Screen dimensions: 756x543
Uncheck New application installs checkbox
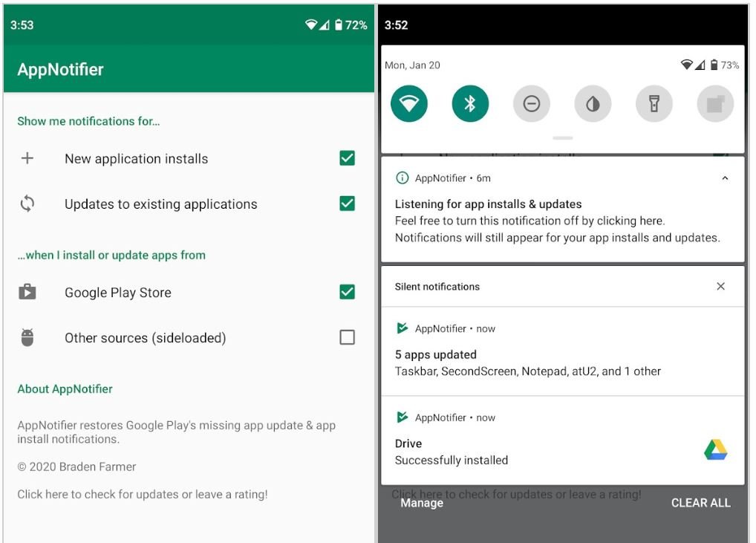[x=347, y=158]
